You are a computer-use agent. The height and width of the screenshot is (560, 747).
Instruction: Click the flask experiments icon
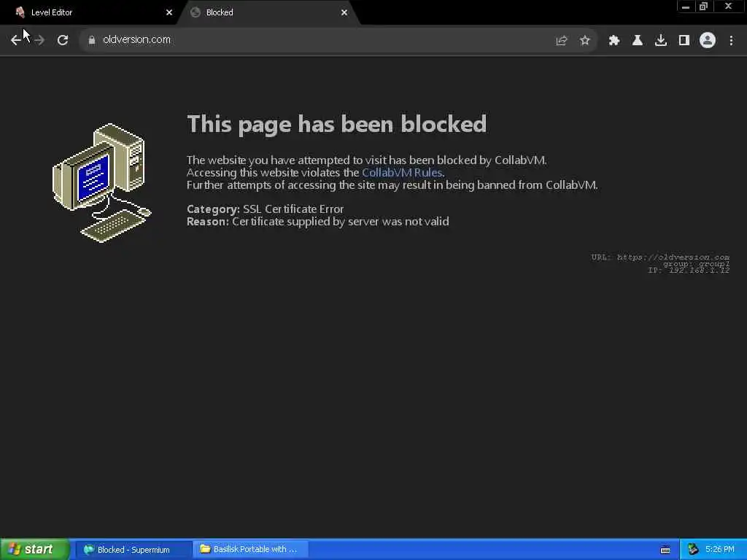(638, 41)
